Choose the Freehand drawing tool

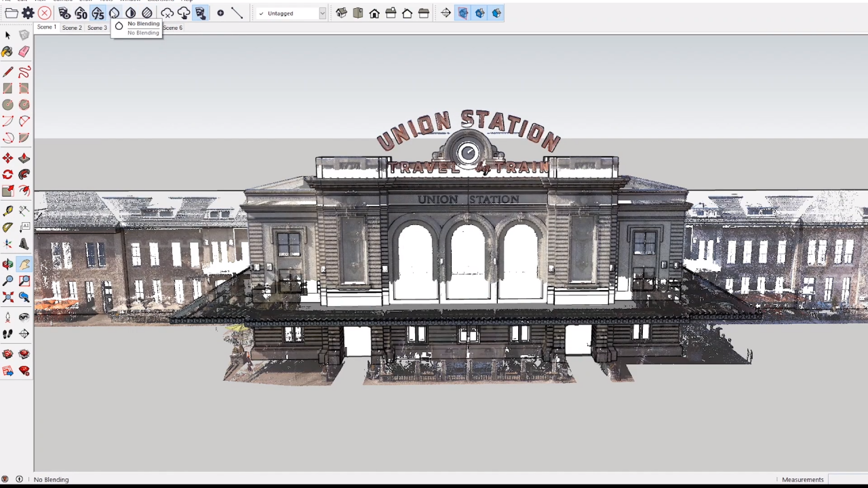pos(24,72)
